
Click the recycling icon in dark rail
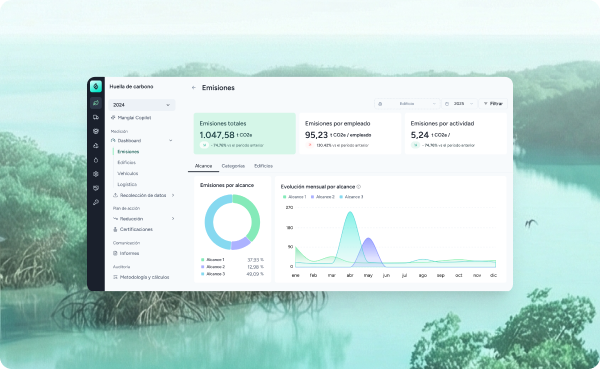[x=96, y=145]
